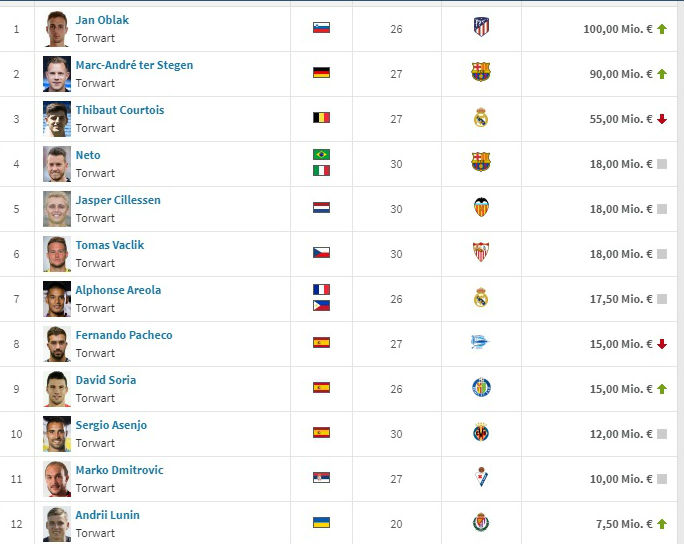Viewport: 684px width, 544px height.
Task: Click Thibaut Courtois's portrait thumbnail
Action: [x=57, y=119]
